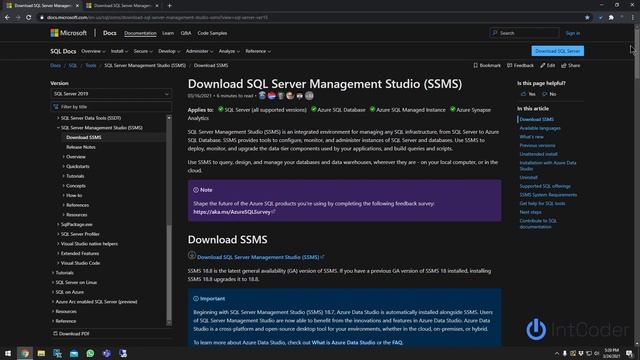Click the Edit pencil action
This screenshot has height=360, width=640.
click(547, 65)
